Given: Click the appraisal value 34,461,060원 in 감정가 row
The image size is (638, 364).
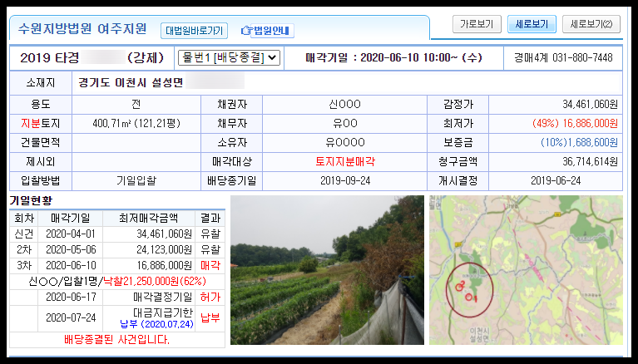Looking at the screenshot, I should [590, 105].
